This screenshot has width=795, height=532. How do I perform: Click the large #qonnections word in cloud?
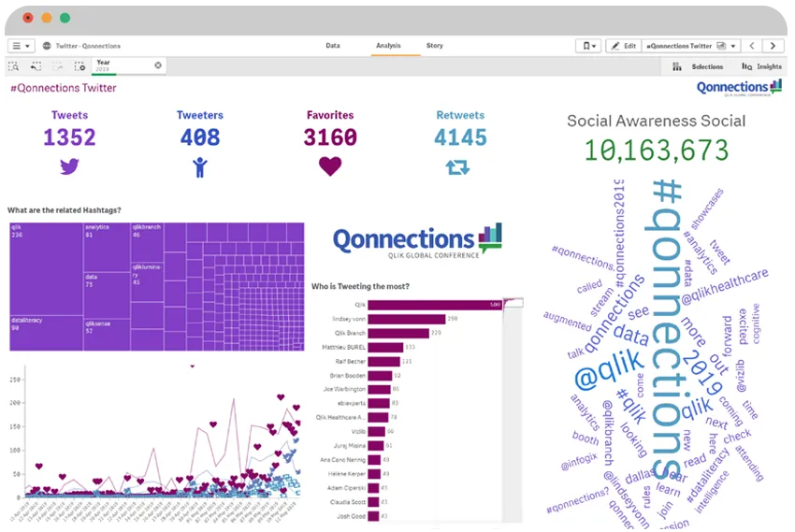click(666, 329)
